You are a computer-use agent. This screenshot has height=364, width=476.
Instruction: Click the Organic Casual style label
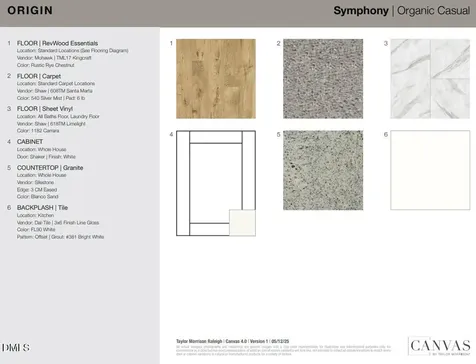433,11
